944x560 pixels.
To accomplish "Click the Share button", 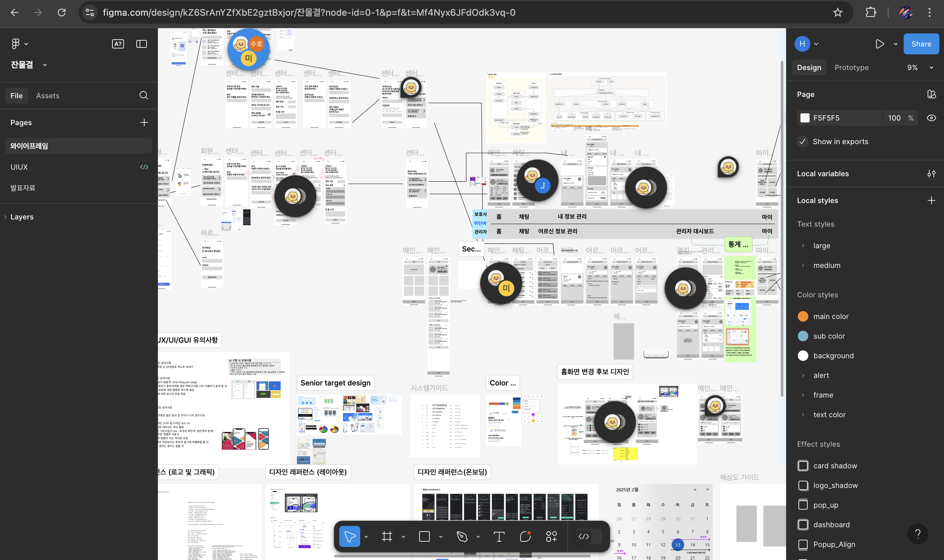I will (x=921, y=44).
